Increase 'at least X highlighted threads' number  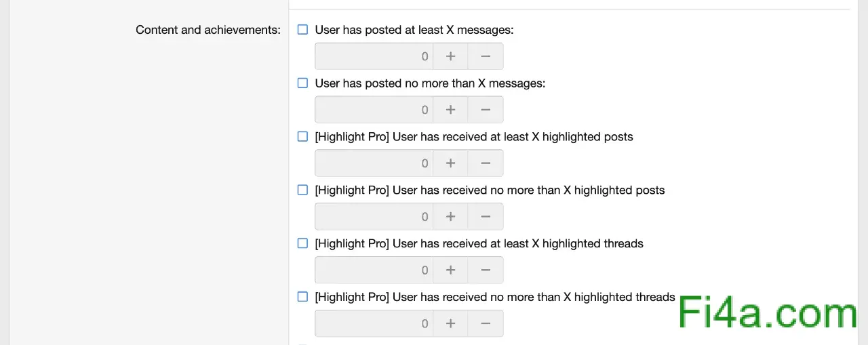click(450, 270)
